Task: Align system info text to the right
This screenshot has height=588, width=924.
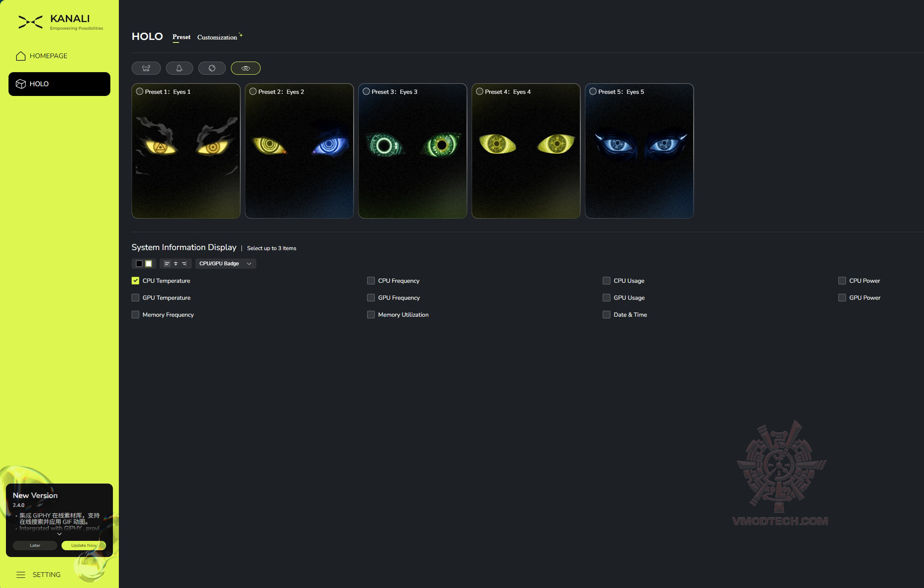Action: [x=184, y=264]
